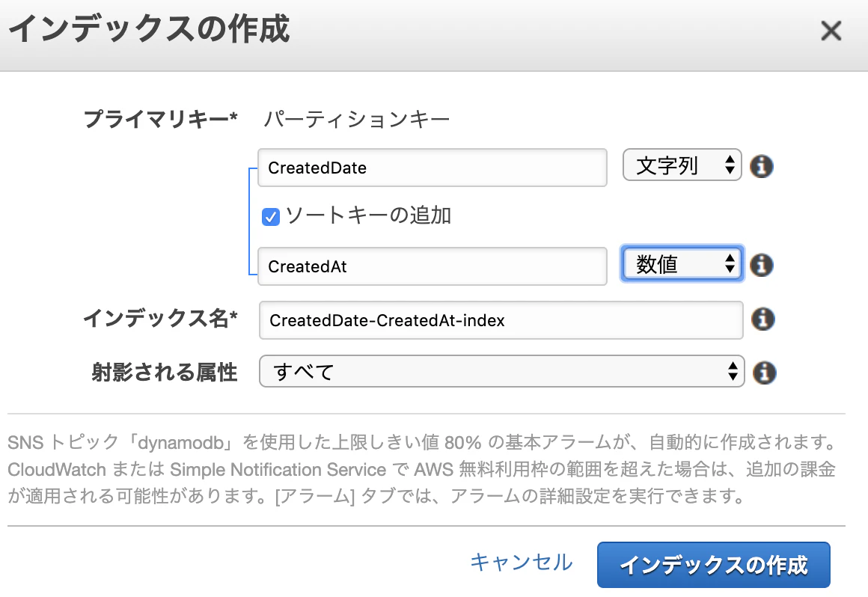Toggle the ソートキーの追加 checkbox
Screen dimensions: 868x597
(x=271, y=217)
